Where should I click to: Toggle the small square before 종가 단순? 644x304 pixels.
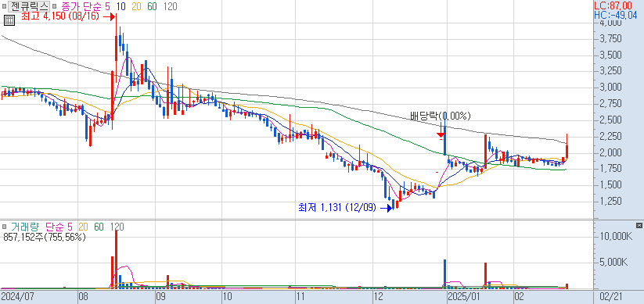[x=54, y=6]
